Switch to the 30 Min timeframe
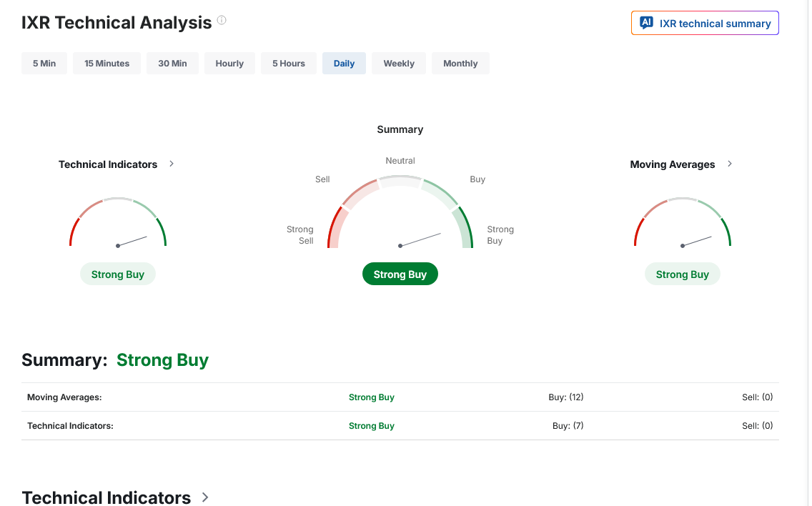This screenshot has width=812, height=506. (x=172, y=63)
